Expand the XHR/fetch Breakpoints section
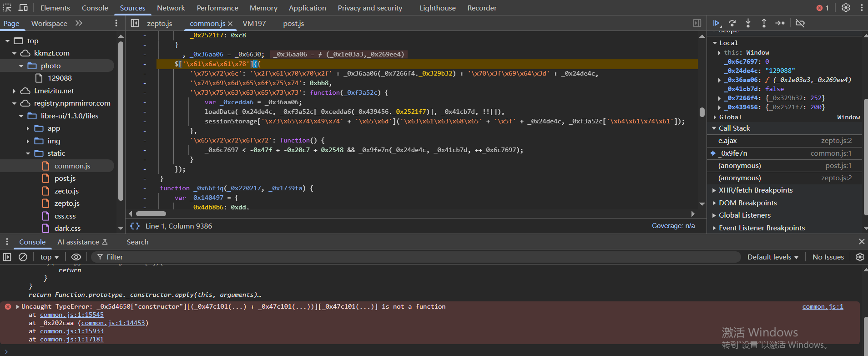The height and width of the screenshot is (356, 868). [755, 190]
